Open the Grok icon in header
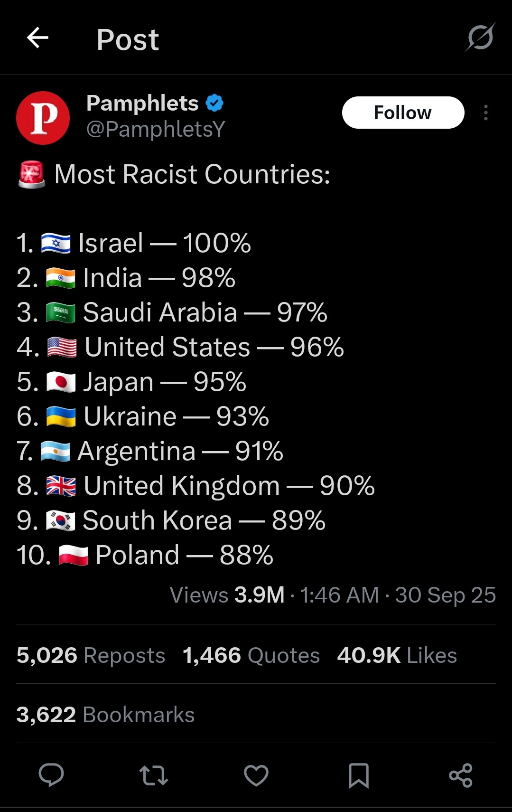This screenshot has width=512, height=812. (480, 38)
